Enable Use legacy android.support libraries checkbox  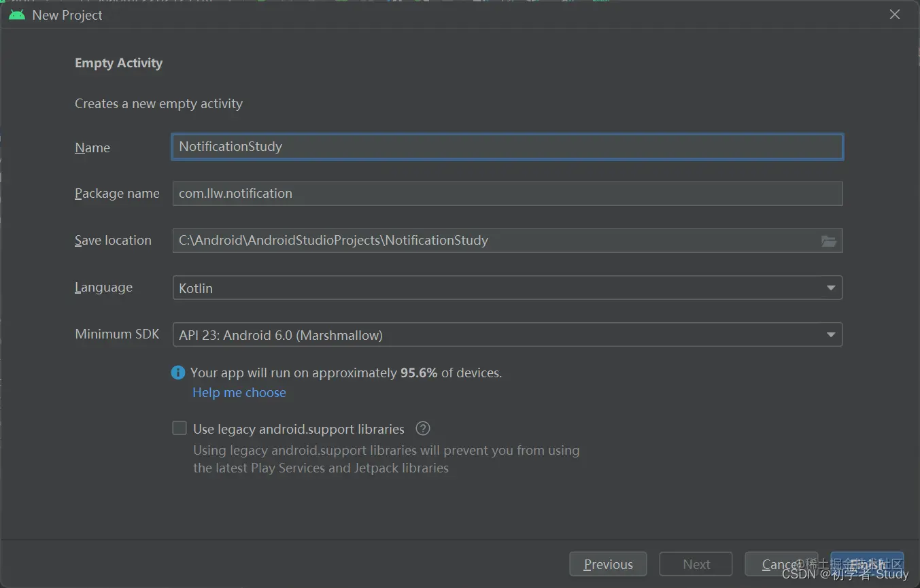click(180, 428)
